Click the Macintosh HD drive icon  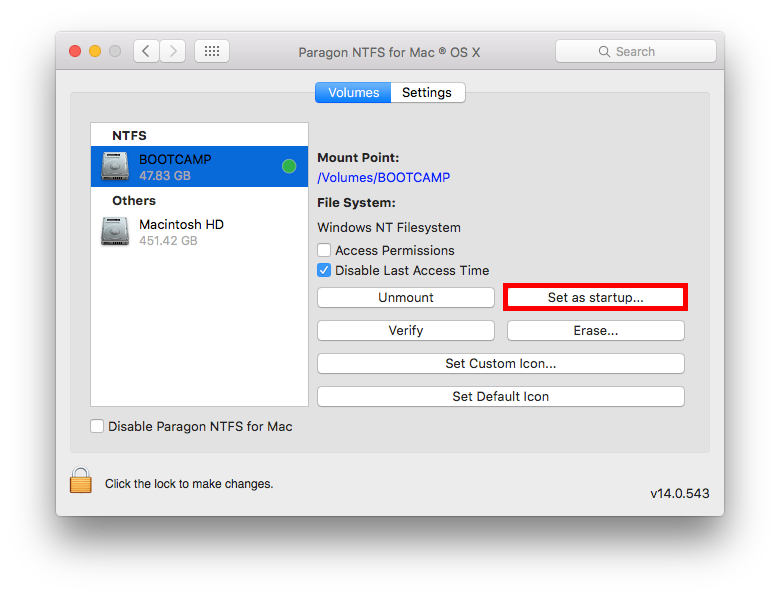[115, 232]
